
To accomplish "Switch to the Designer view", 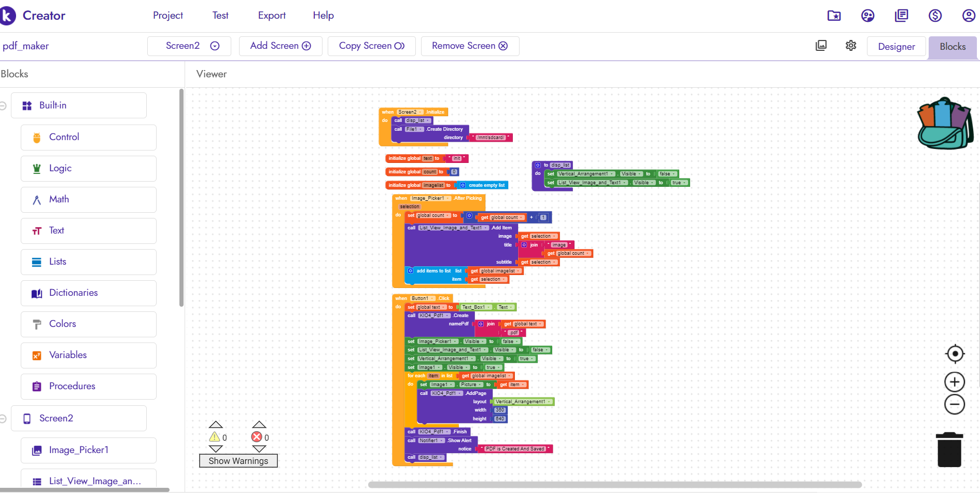I will pyautogui.click(x=896, y=47).
